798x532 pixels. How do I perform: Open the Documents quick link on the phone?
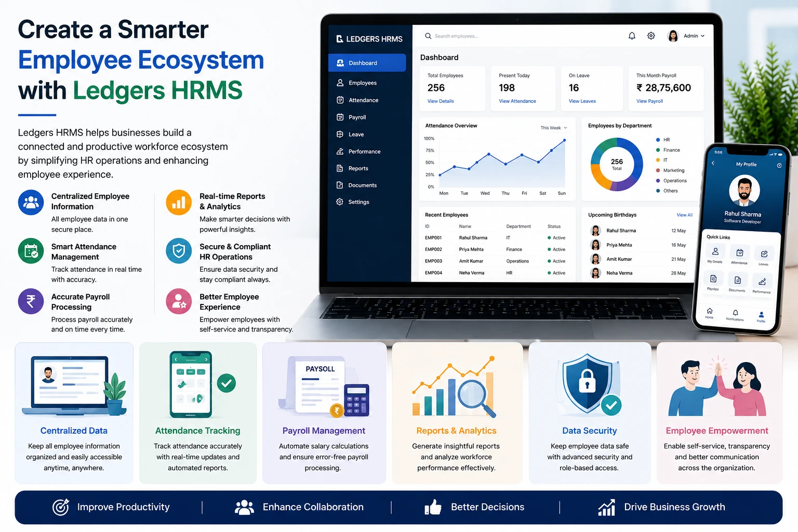[x=737, y=283]
